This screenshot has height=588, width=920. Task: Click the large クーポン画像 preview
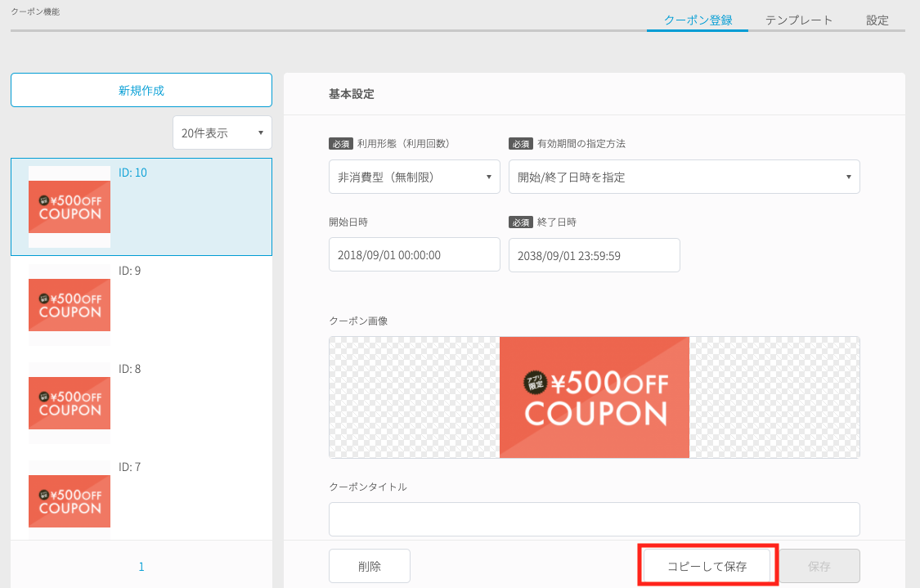[594, 397]
